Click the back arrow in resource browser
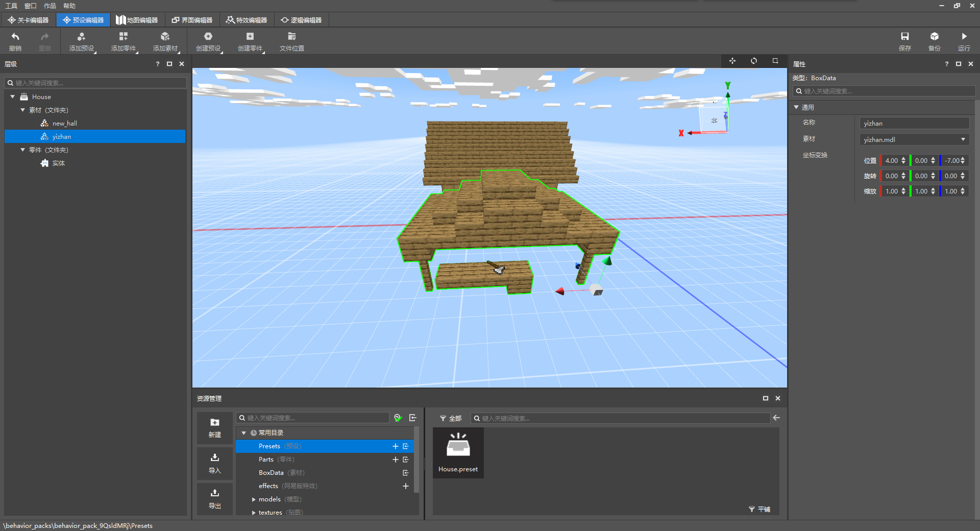 776,418
